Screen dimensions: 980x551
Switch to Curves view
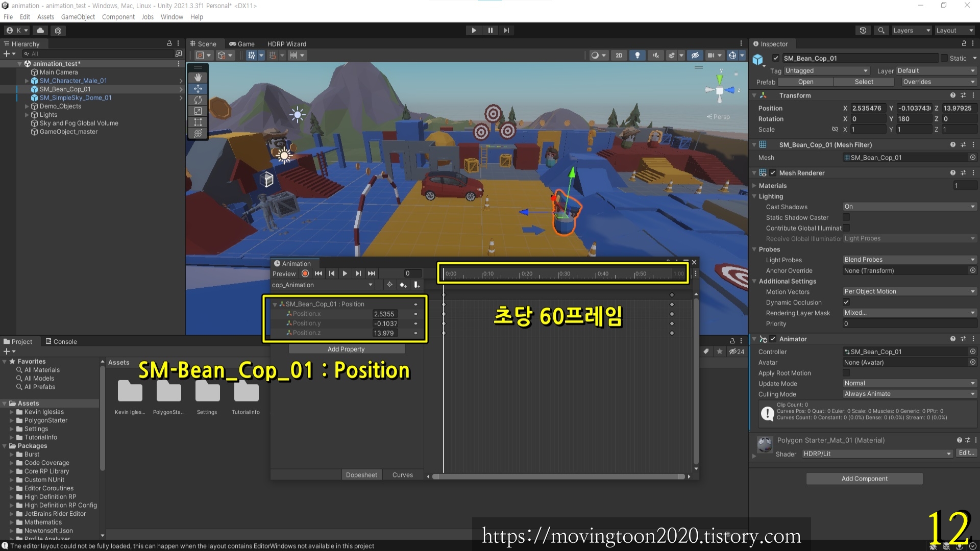[402, 474]
